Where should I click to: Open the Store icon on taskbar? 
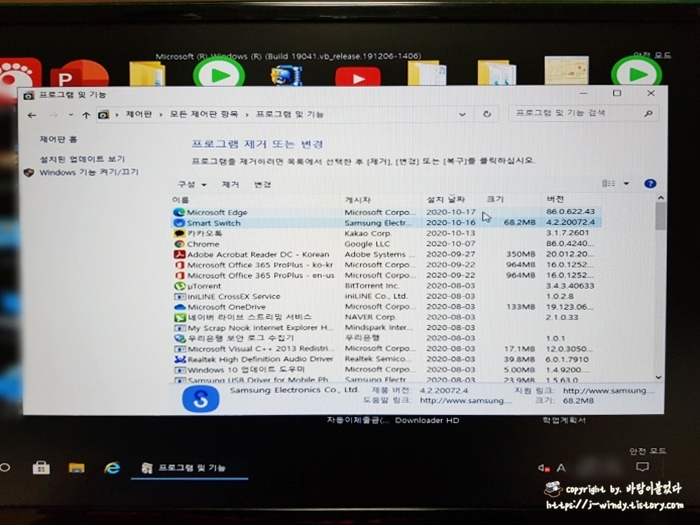tap(41, 468)
